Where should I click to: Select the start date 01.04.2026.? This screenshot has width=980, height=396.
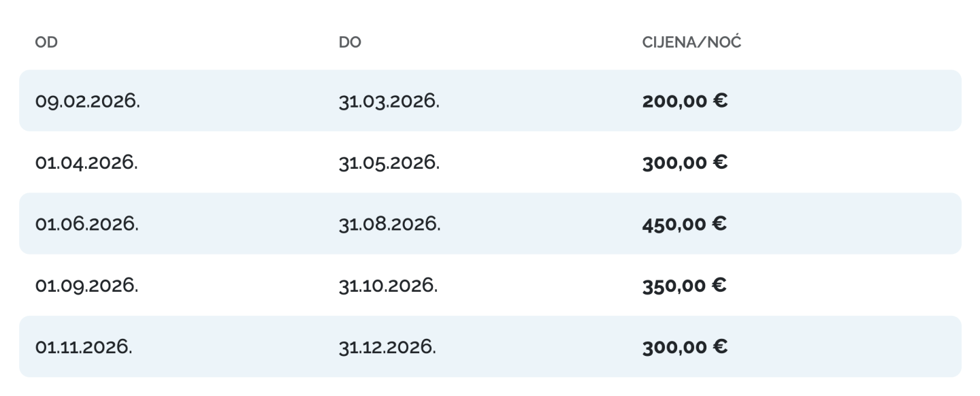point(86,163)
